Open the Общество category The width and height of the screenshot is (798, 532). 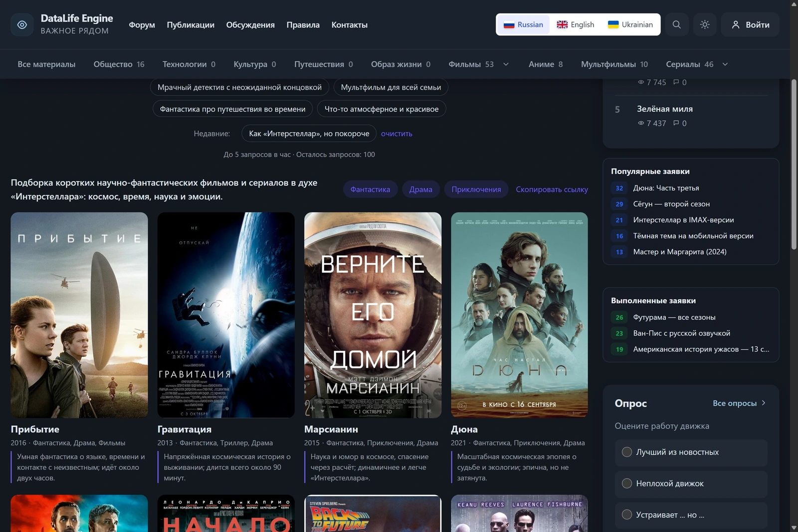click(119, 64)
